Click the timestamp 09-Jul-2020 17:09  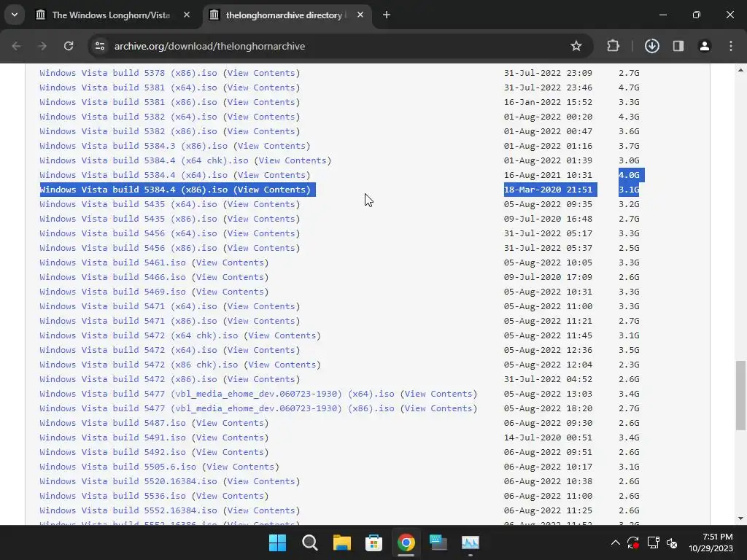tap(548, 277)
